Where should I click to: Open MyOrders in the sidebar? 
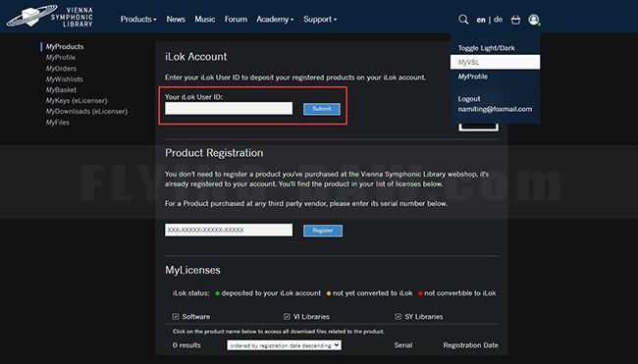coord(61,69)
